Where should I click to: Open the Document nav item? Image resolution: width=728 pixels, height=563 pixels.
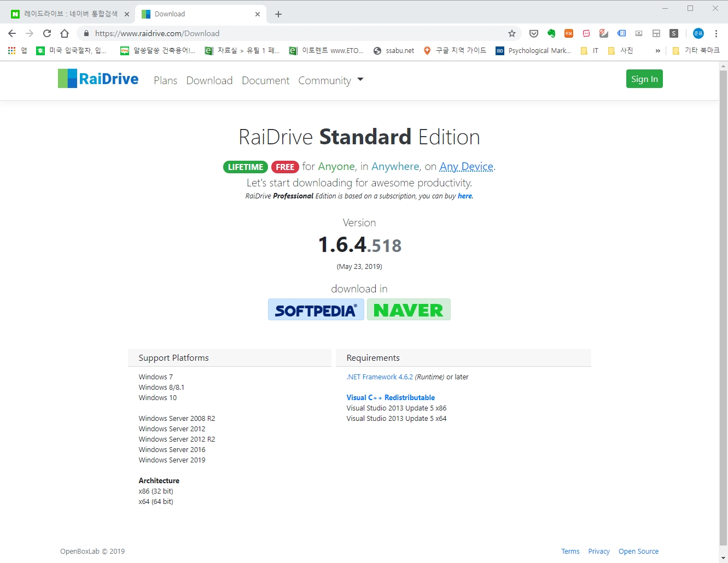pos(266,80)
